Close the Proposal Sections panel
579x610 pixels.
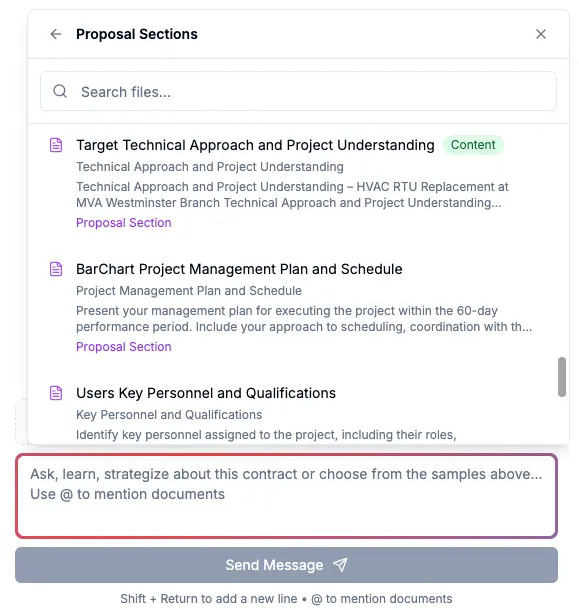[540, 34]
